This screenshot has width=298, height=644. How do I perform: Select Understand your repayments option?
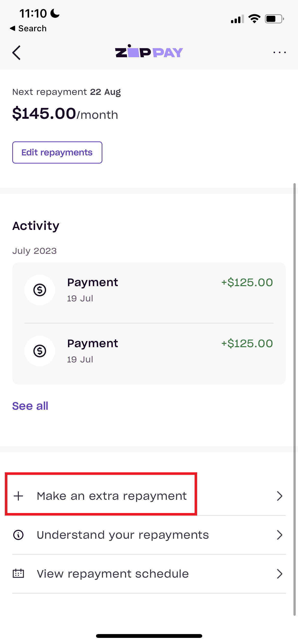[x=123, y=535]
